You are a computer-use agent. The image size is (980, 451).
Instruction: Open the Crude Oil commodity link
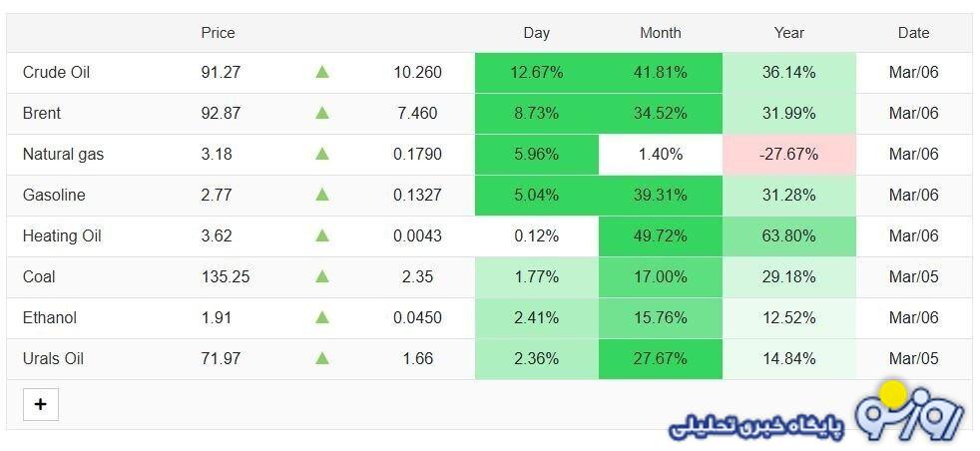(x=57, y=73)
